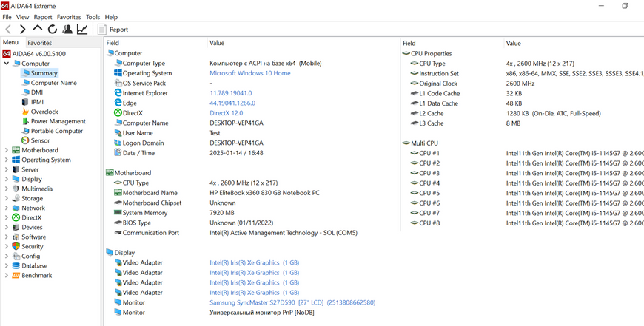Click the Back navigation arrow
The height and width of the screenshot is (326, 644).
8,29
